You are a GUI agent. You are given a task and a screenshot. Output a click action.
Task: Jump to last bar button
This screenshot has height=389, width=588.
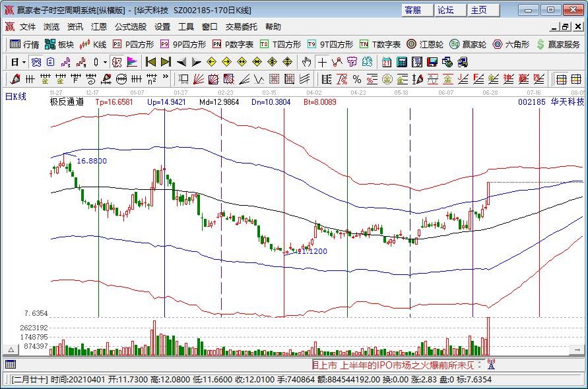tap(166, 62)
